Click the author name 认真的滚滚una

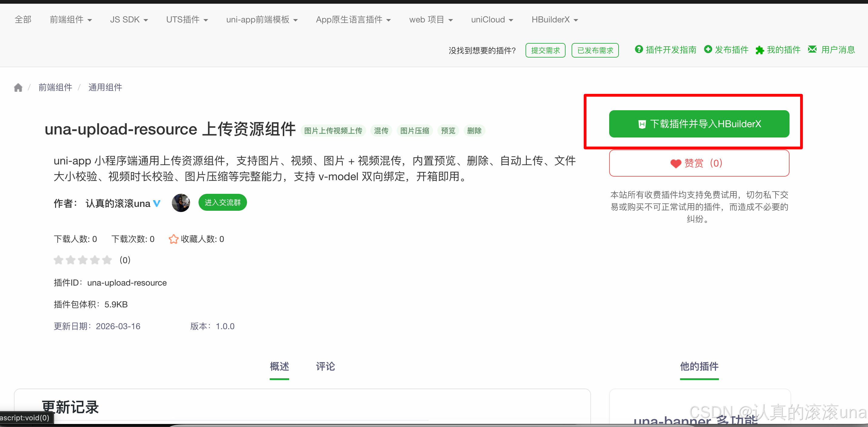point(118,204)
